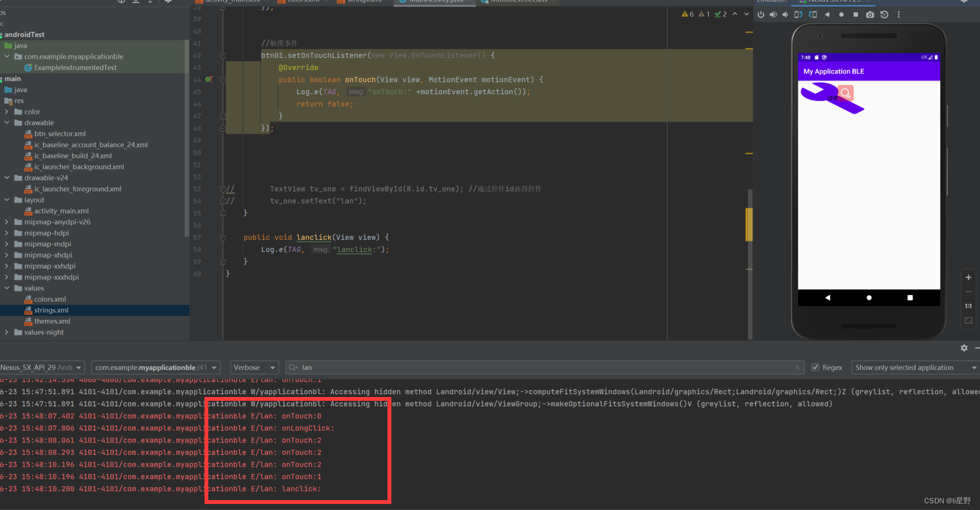Zoom in the emulator with plus button

pos(968,277)
